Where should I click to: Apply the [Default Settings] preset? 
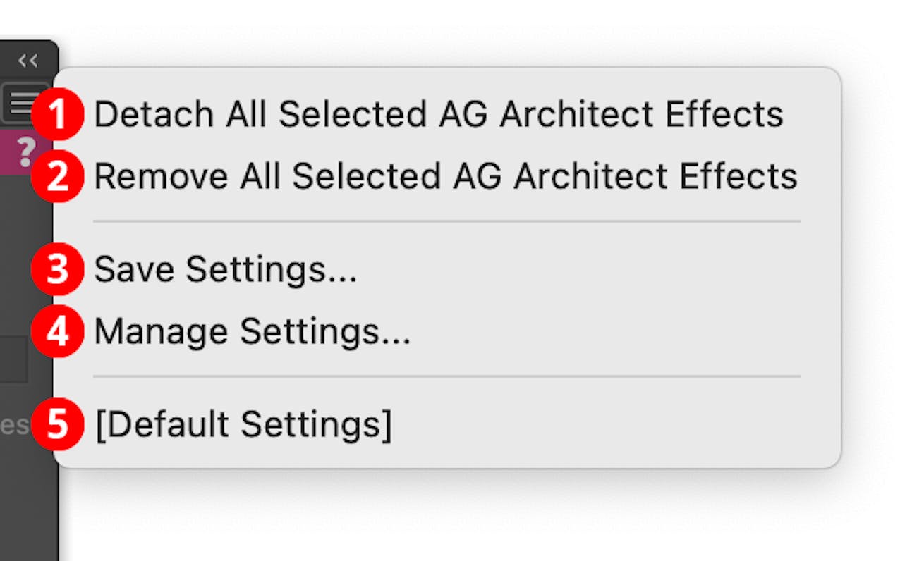click(x=244, y=424)
